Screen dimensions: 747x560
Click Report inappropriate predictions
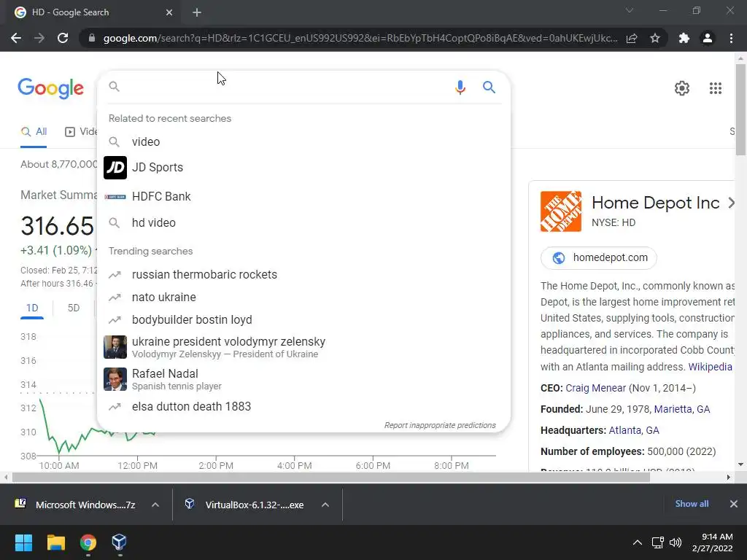(x=440, y=425)
